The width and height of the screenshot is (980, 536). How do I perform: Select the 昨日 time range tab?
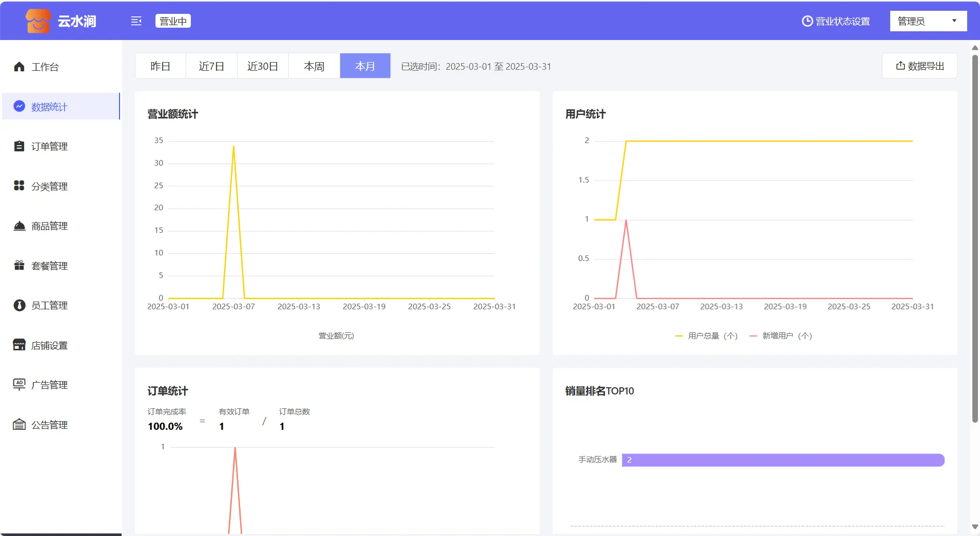pyautogui.click(x=160, y=66)
